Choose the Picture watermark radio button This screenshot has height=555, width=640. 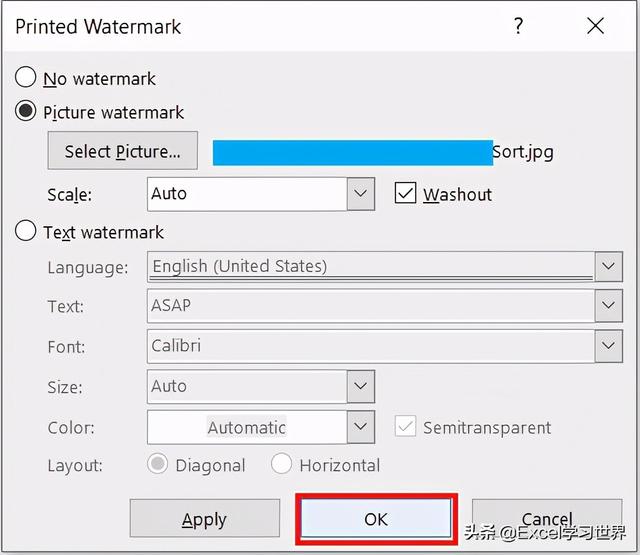click(27, 112)
